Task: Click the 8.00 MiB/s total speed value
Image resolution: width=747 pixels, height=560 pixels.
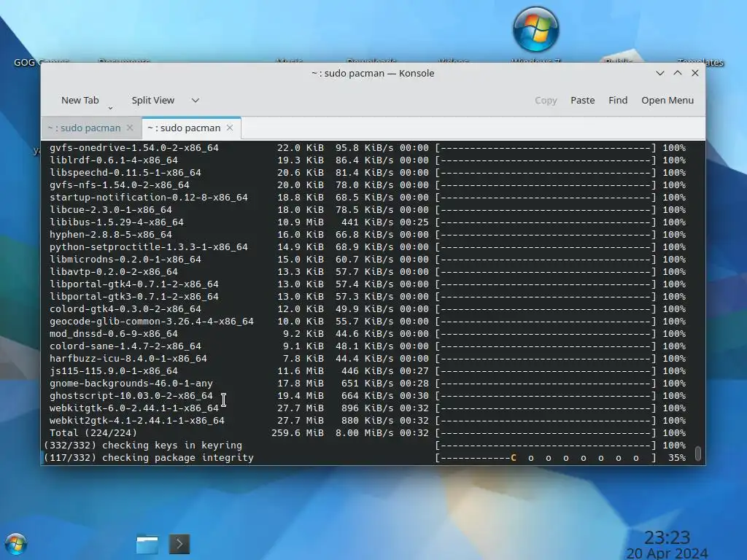Action: point(365,432)
